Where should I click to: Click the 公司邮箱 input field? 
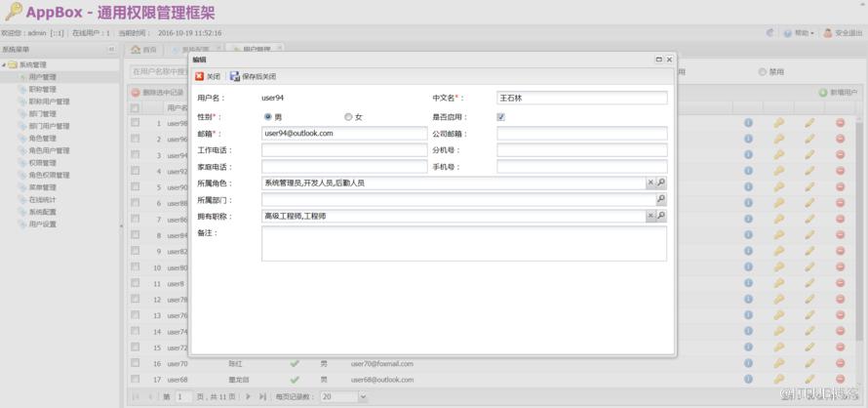coord(582,134)
